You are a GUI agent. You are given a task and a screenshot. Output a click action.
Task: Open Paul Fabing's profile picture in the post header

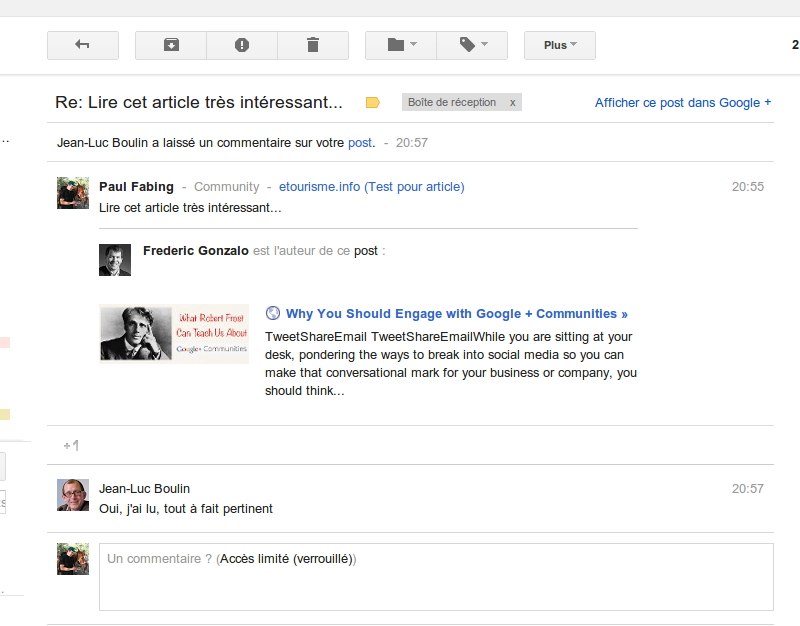[73, 193]
